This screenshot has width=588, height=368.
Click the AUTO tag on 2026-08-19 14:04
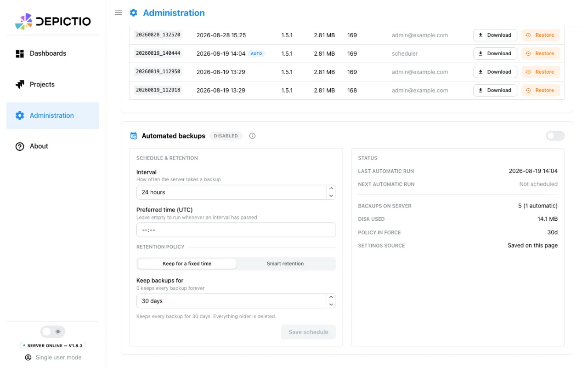click(256, 53)
